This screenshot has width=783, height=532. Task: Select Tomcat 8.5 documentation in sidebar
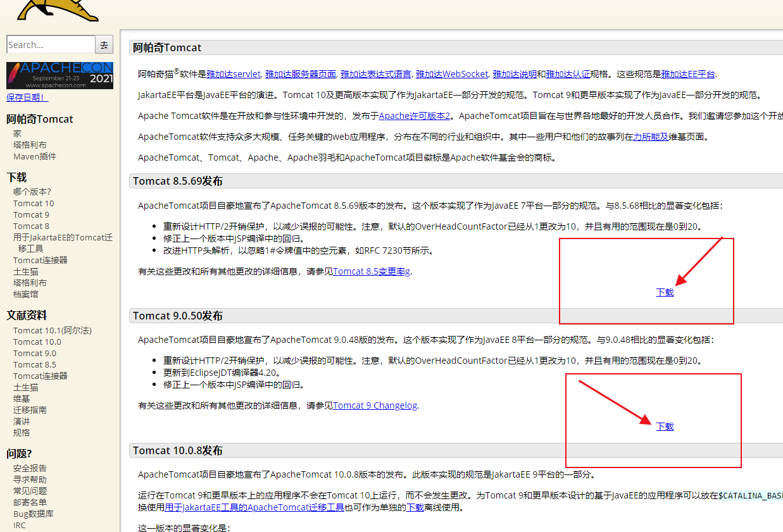(x=35, y=364)
